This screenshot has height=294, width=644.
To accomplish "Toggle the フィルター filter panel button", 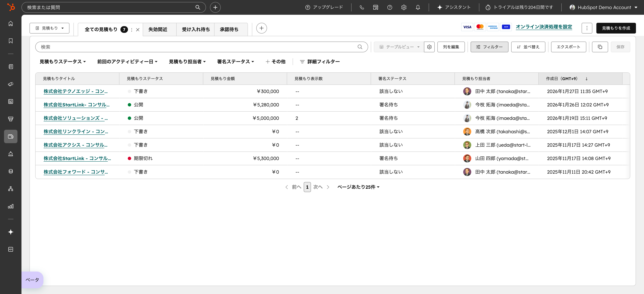I will (489, 47).
